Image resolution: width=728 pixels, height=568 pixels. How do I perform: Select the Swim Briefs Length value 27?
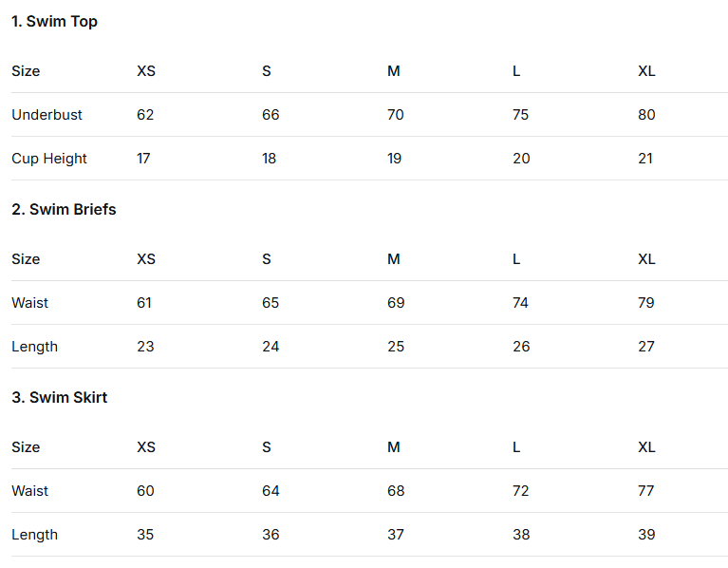(x=646, y=347)
